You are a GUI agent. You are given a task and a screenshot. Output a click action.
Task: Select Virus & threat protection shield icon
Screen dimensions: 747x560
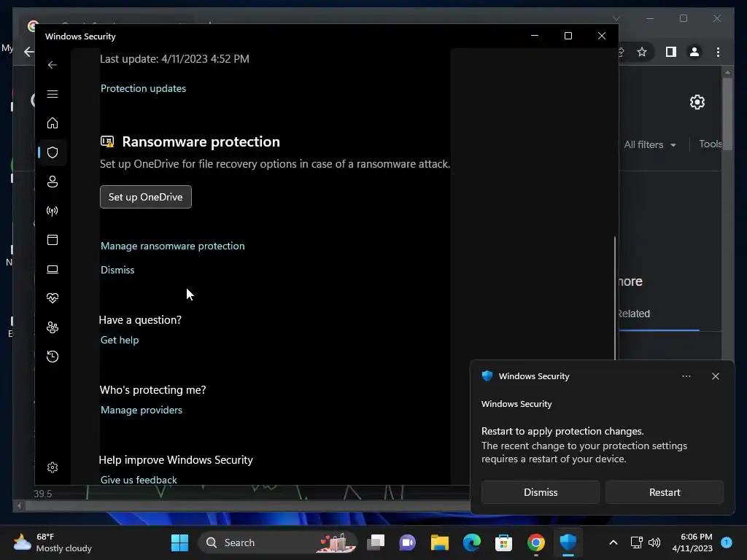pos(53,152)
